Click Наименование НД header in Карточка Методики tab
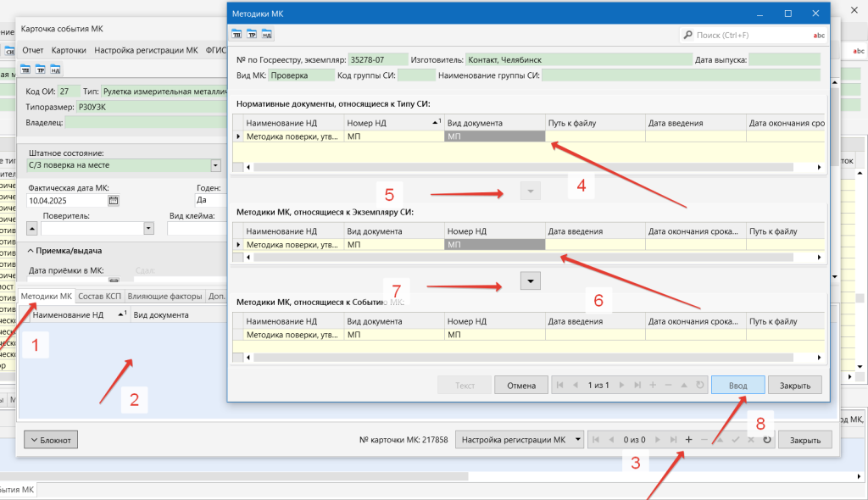This screenshot has height=500, width=868. click(x=79, y=314)
